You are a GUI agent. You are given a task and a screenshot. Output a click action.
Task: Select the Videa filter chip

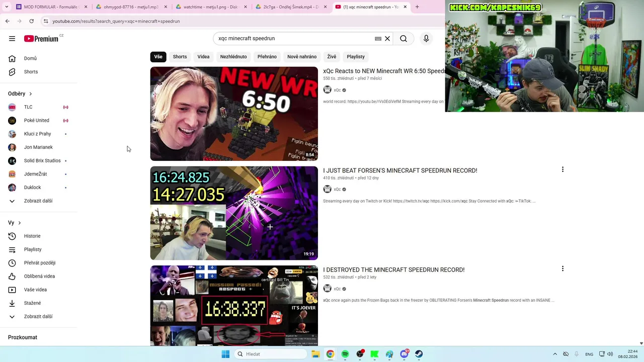point(203,57)
